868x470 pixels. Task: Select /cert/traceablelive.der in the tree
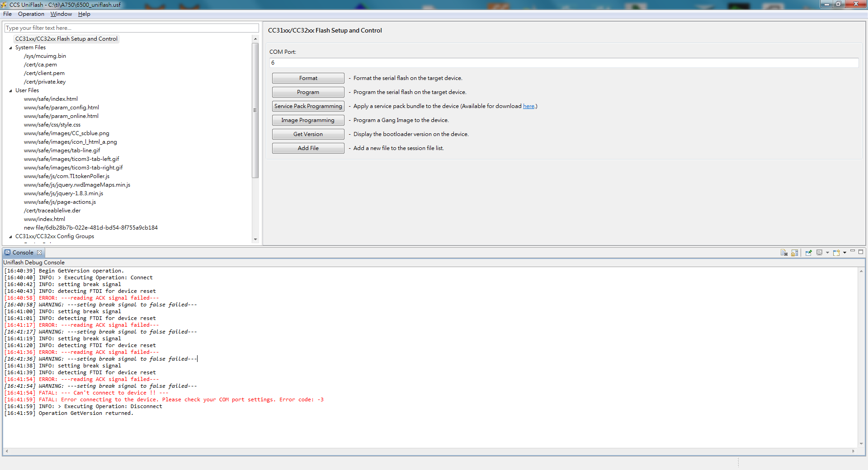[52, 211]
